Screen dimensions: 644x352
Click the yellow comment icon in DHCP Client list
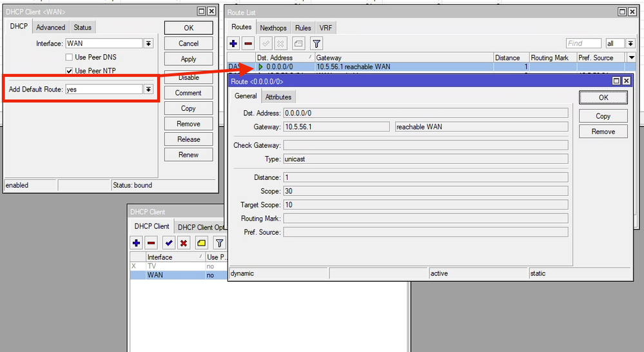tap(201, 243)
